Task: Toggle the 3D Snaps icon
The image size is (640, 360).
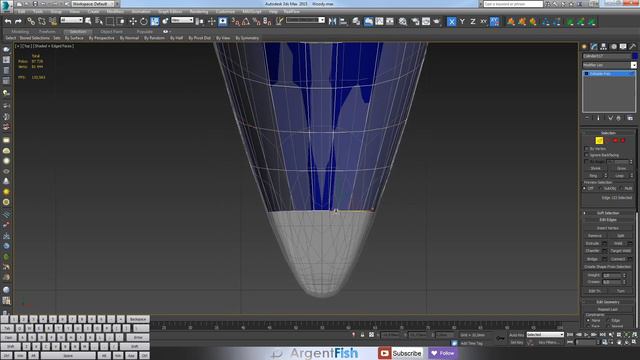Action: pos(235,21)
